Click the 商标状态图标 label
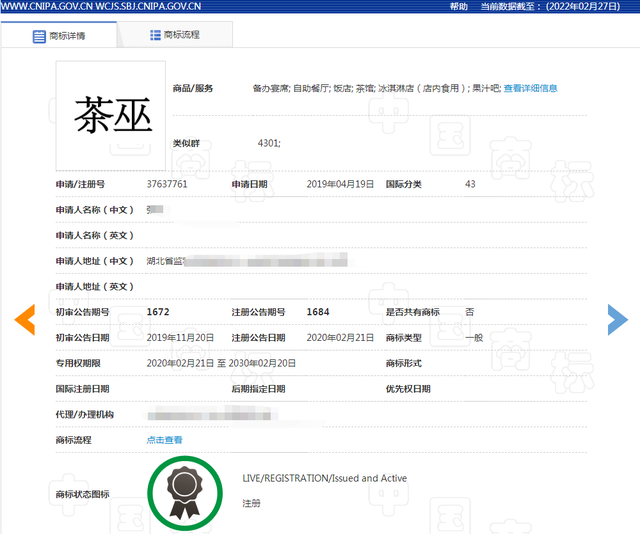The height and width of the screenshot is (534, 640). pyautogui.click(x=82, y=494)
